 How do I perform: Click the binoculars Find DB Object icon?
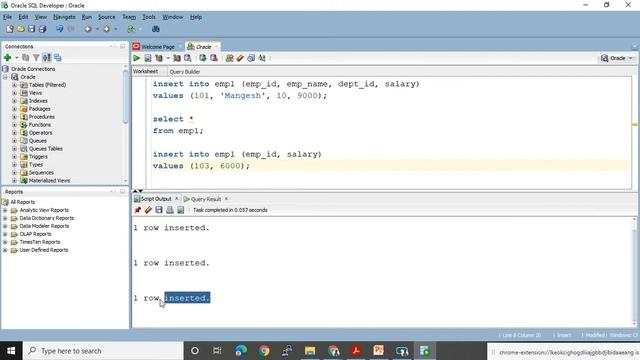pyautogui.click(x=156, y=29)
